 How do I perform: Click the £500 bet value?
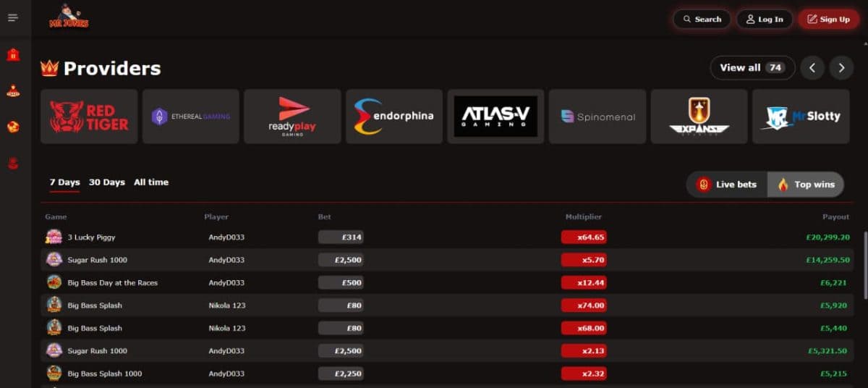tap(341, 282)
